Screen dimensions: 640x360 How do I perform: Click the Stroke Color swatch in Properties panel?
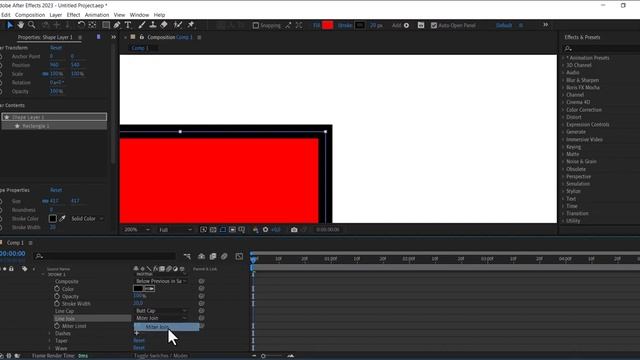[x=53, y=219]
